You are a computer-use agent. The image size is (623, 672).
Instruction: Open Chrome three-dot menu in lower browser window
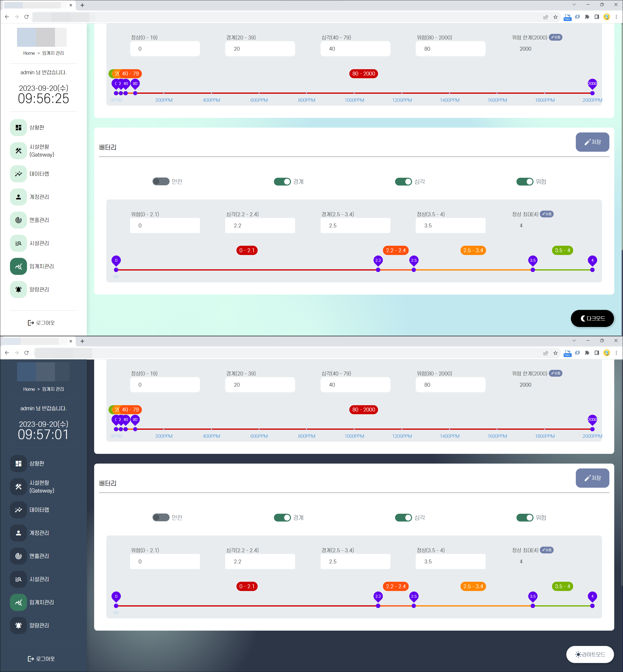click(x=616, y=353)
